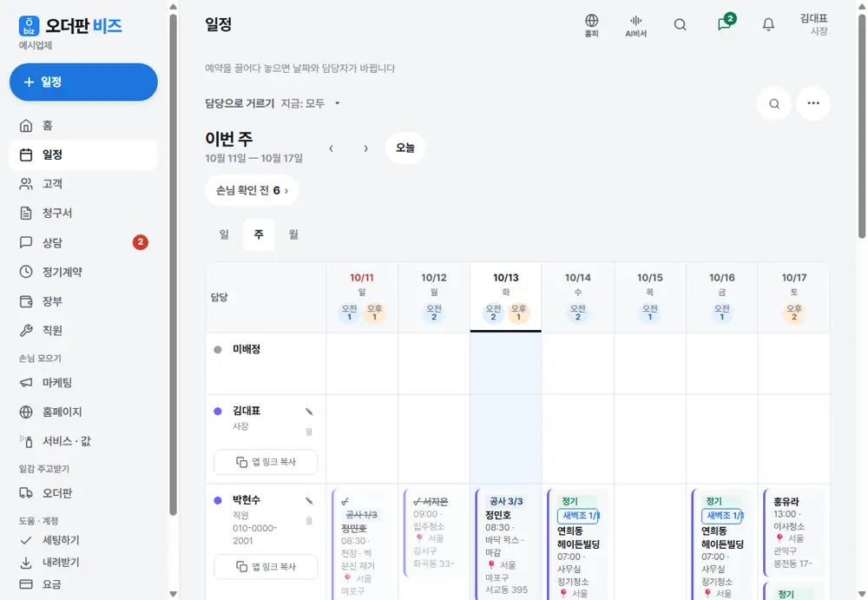868x600 pixels.
Task: Go to next week arrow
Action: tap(366, 148)
